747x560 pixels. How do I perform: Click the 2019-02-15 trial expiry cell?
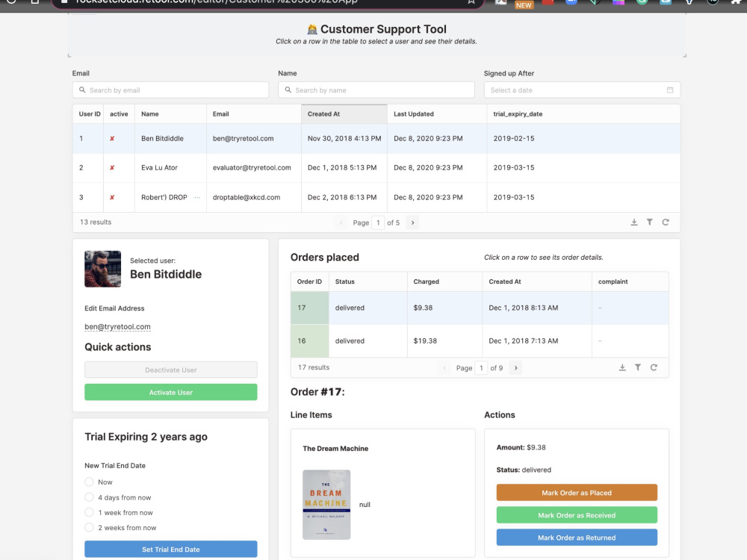(x=583, y=139)
